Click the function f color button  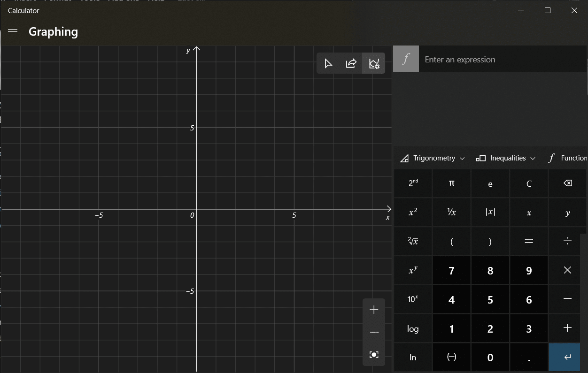(406, 59)
